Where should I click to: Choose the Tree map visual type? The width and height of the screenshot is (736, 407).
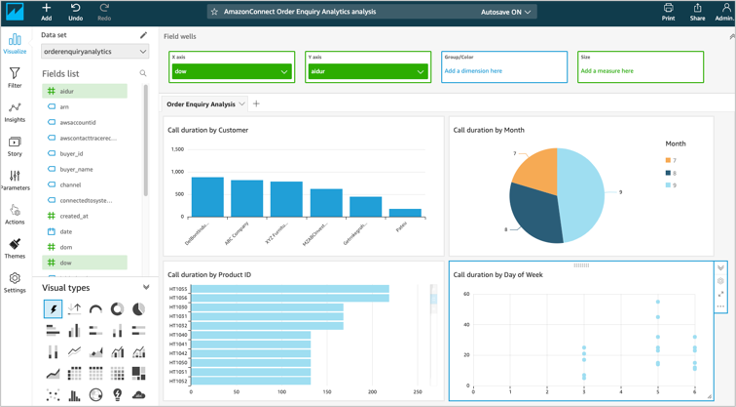pyautogui.click(x=138, y=374)
